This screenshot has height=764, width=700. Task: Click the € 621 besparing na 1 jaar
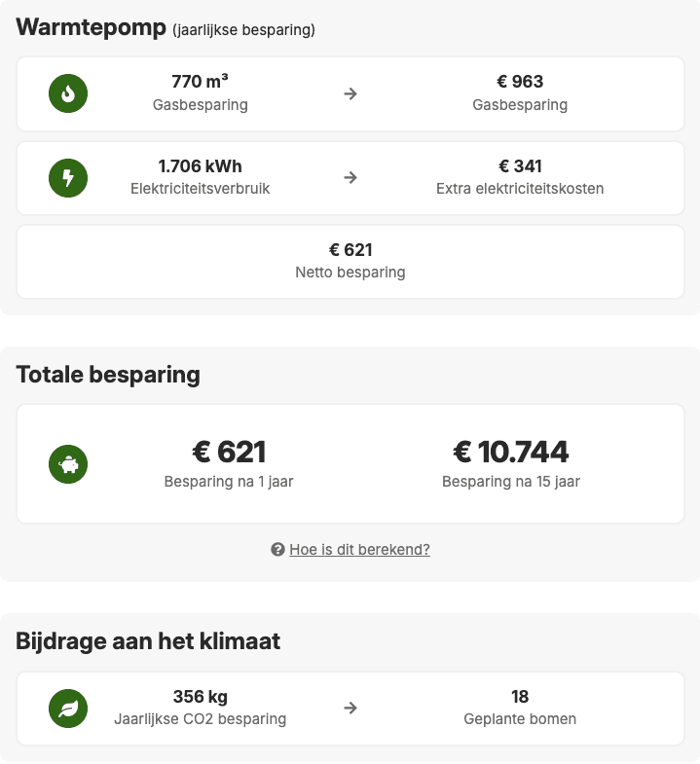coord(229,453)
